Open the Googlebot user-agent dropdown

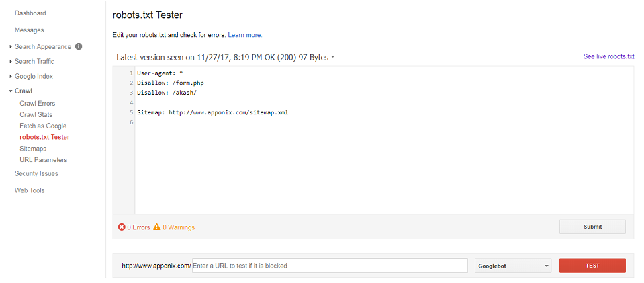513,266
